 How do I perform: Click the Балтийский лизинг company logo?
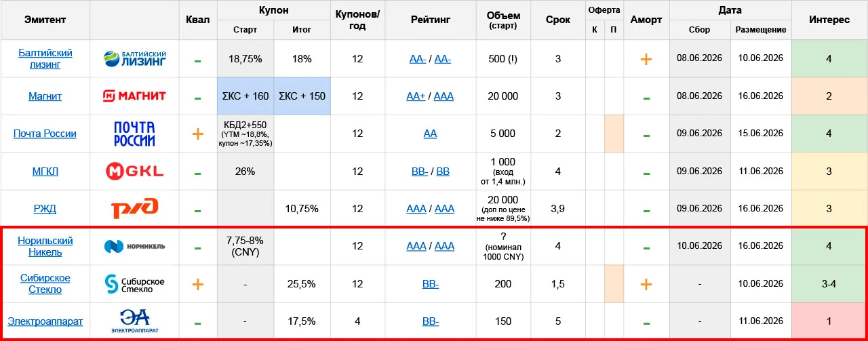134,59
